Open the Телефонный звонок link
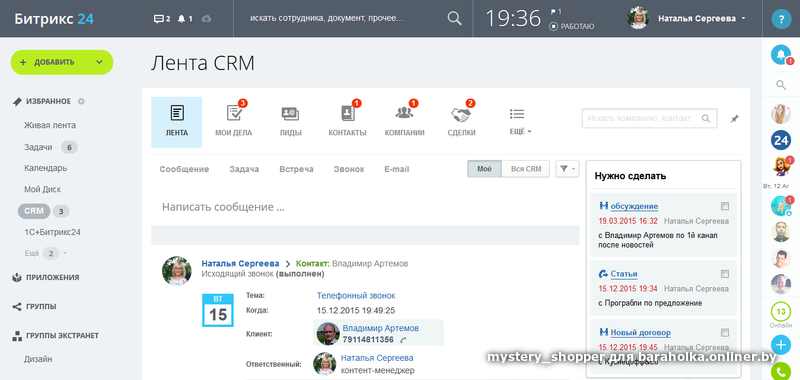800x380 pixels. (x=356, y=295)
